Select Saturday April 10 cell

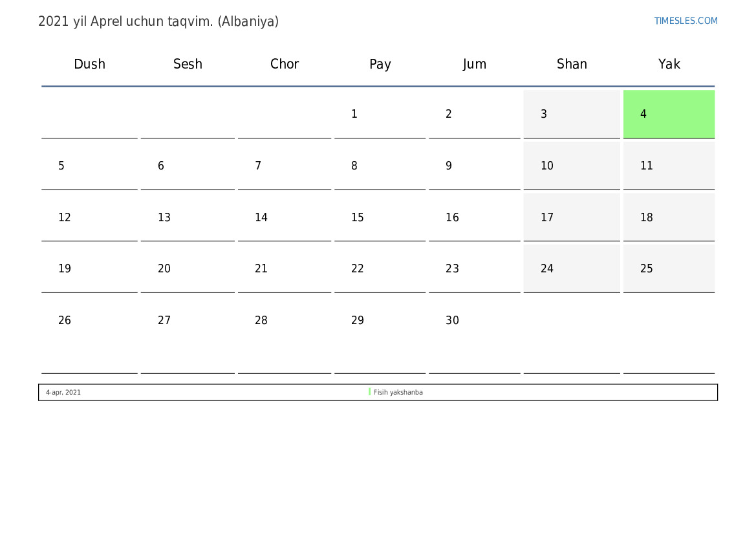click(x=572, y=166)
